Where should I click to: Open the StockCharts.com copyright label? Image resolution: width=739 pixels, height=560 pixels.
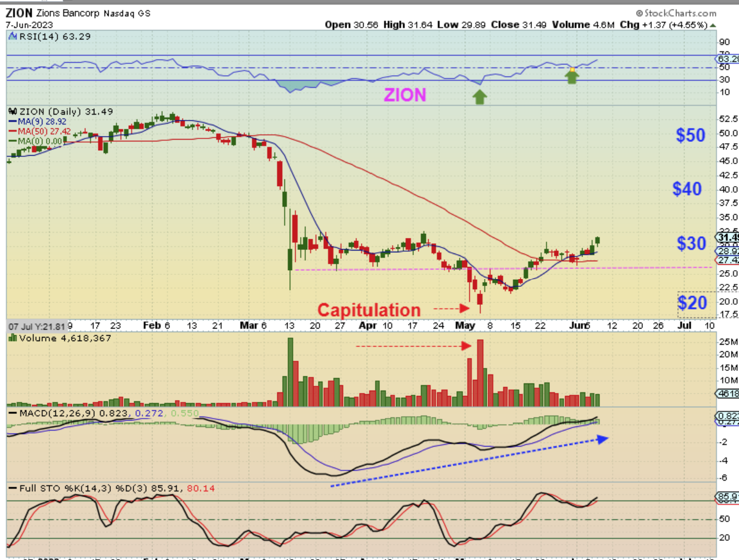point(676,13)
